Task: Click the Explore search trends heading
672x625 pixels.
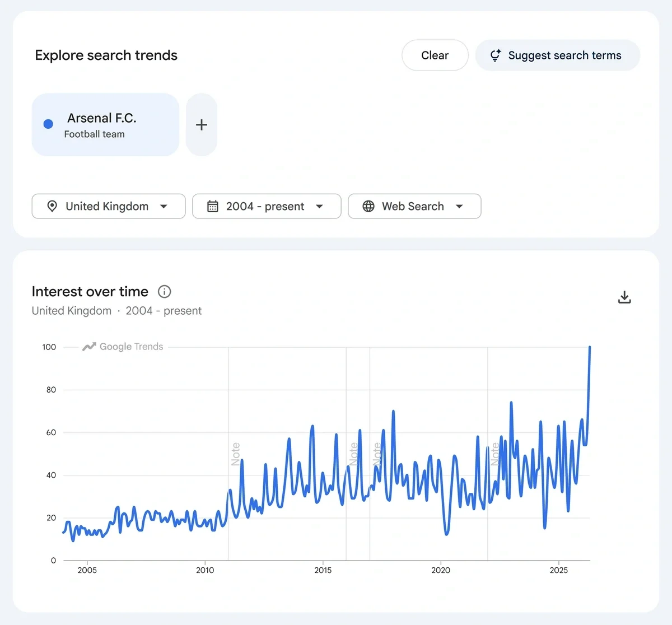Action: [x=106, y=55]
